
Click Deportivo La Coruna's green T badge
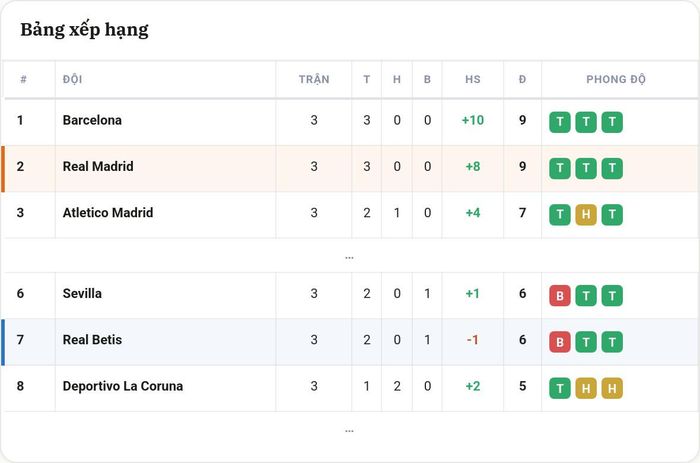click(x=560, y=388)
